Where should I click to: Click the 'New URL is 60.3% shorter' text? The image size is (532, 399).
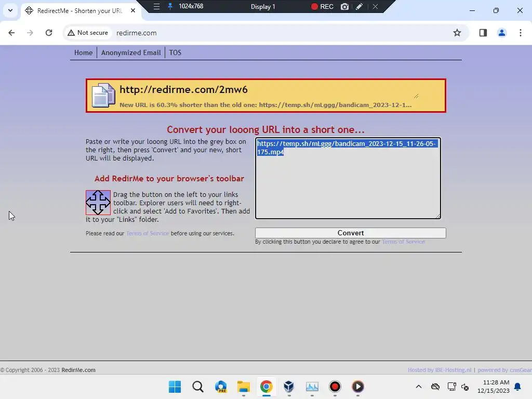click(x=265, y=105)
